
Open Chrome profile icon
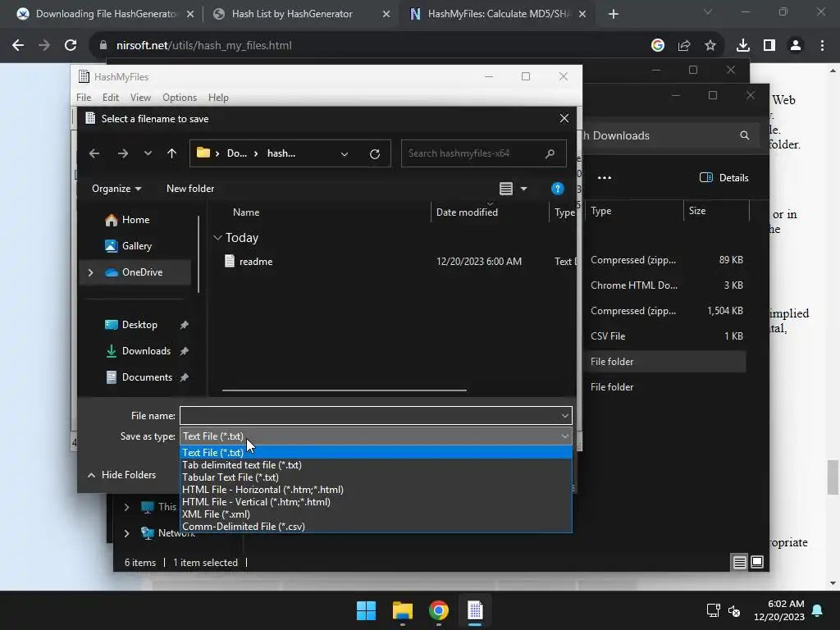tap(796, 46)
